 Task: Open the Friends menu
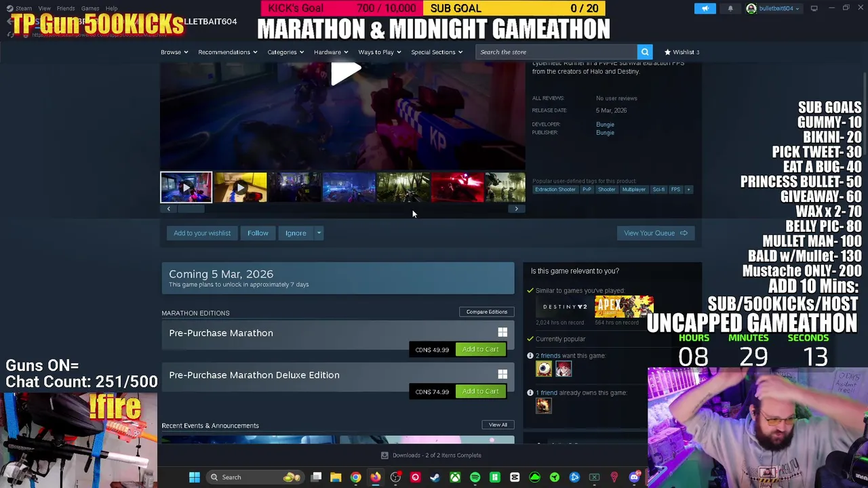(x=66, y=8)
